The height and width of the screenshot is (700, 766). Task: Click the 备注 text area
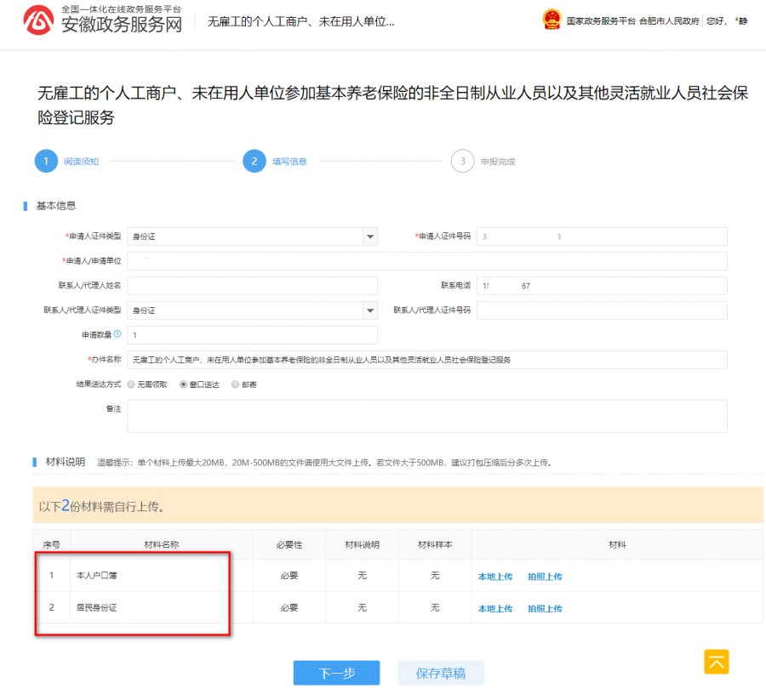[x=426, y=417]
